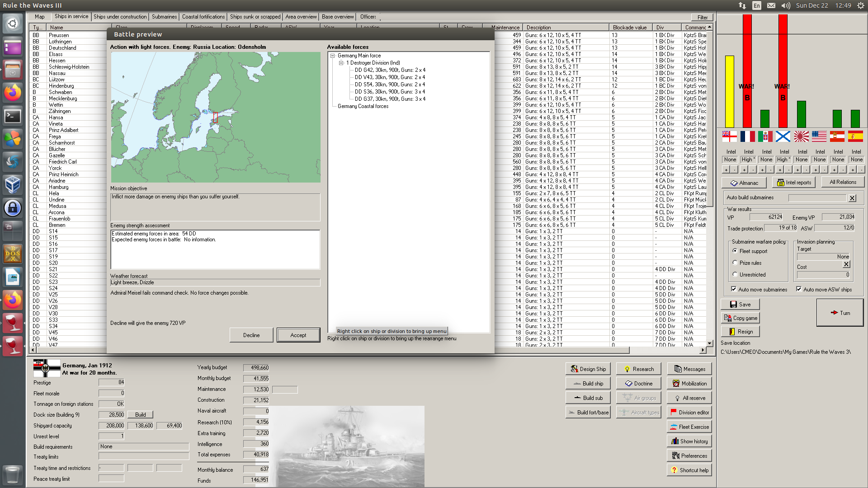The width and height of the screenshot is (868, 488).
Task: Click the Resign button
Action: click(x=740, y=332)
